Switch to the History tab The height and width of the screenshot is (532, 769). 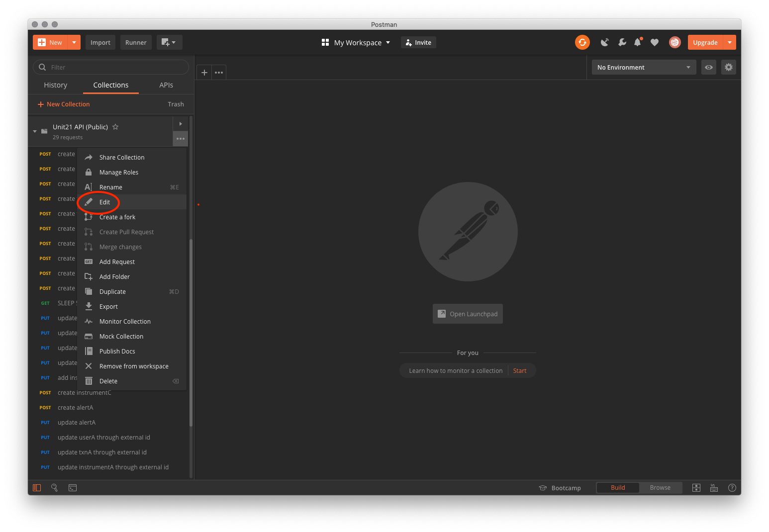[55, 85]
